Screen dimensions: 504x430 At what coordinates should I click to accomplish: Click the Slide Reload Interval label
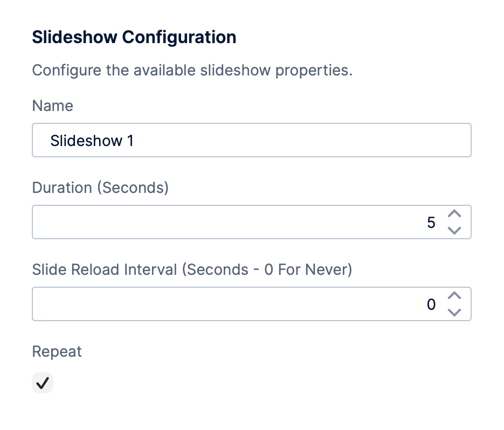point(192,269)
